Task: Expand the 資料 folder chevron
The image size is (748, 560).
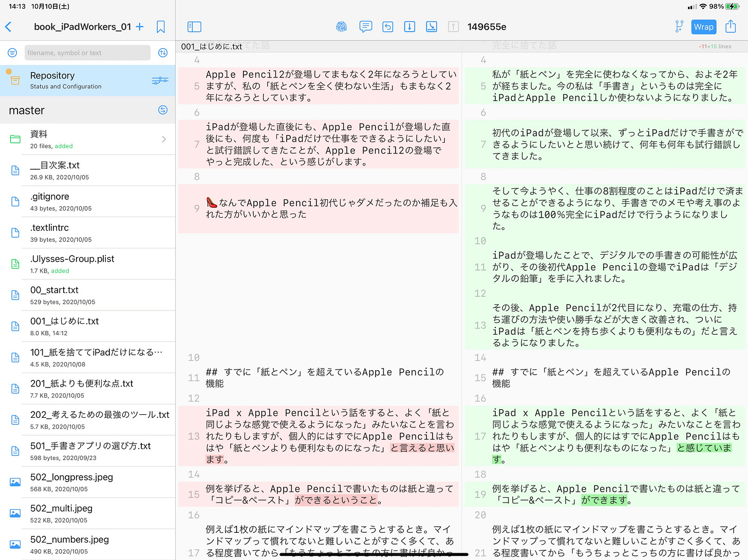Action: [x=164, y=139]
